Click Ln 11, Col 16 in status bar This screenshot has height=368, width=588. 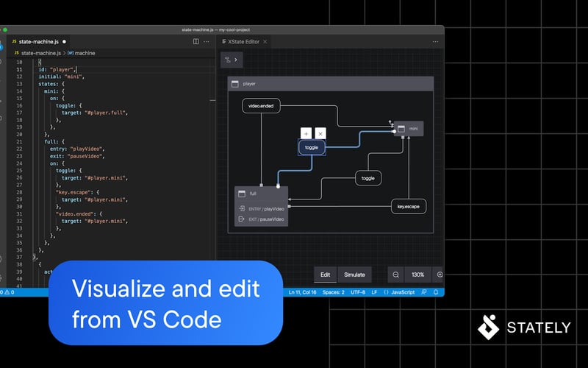302,292
